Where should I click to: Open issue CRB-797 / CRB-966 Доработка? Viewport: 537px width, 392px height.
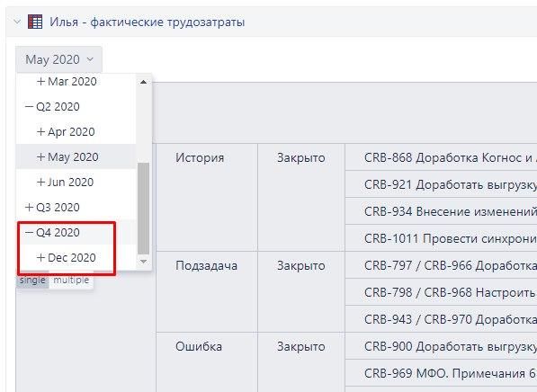(x=451, y=265)
